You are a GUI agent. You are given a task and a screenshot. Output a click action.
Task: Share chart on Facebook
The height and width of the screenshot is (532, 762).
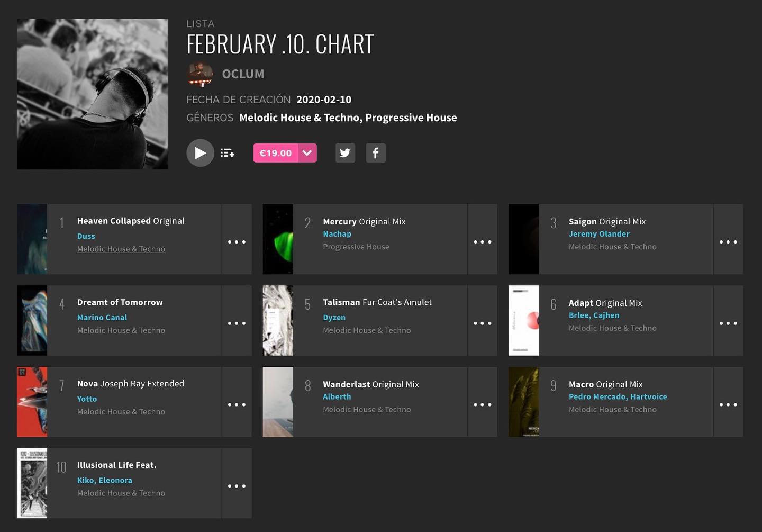(376, 153)
